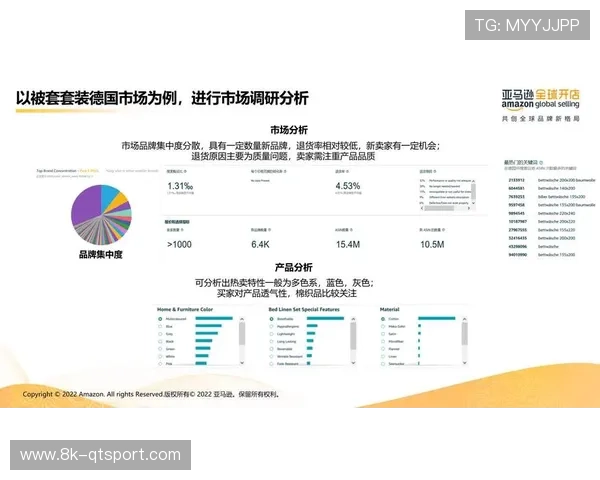The image size is (600, 480).
Task: Click keyword 'bettwäsche 200x200 baumwolle'
Action: (567, 180)
